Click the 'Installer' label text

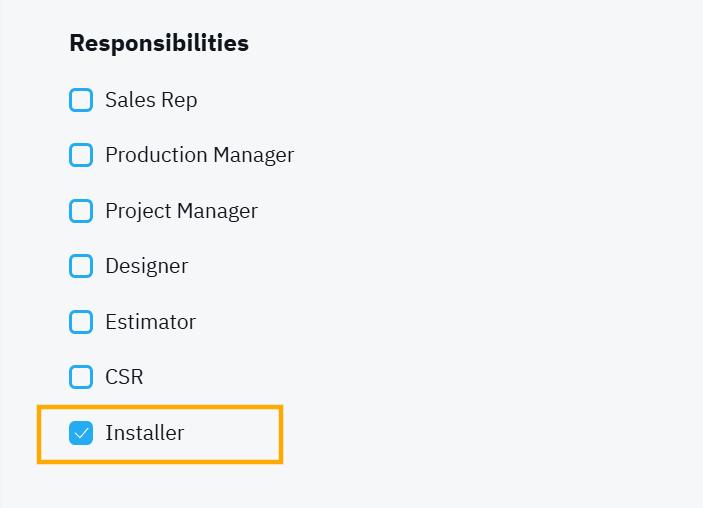tap(144, 433)
